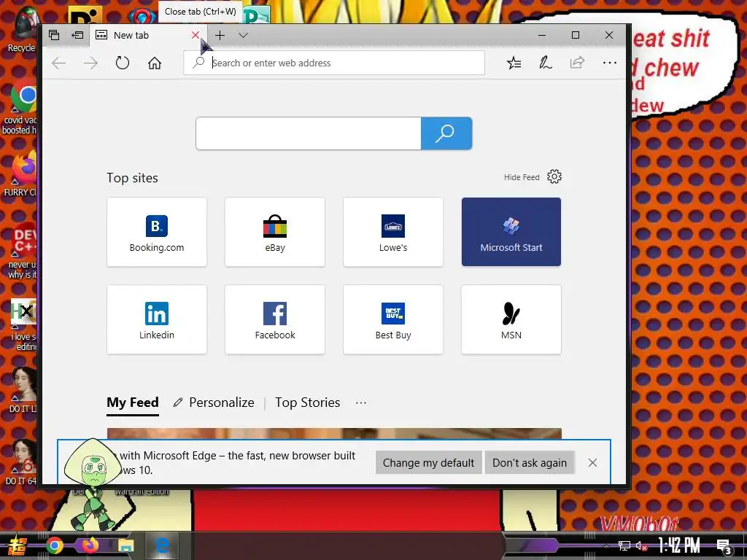The image size is (747, 560).
Task: Focus the search or enter web address bar
Action: pos(334,63)
